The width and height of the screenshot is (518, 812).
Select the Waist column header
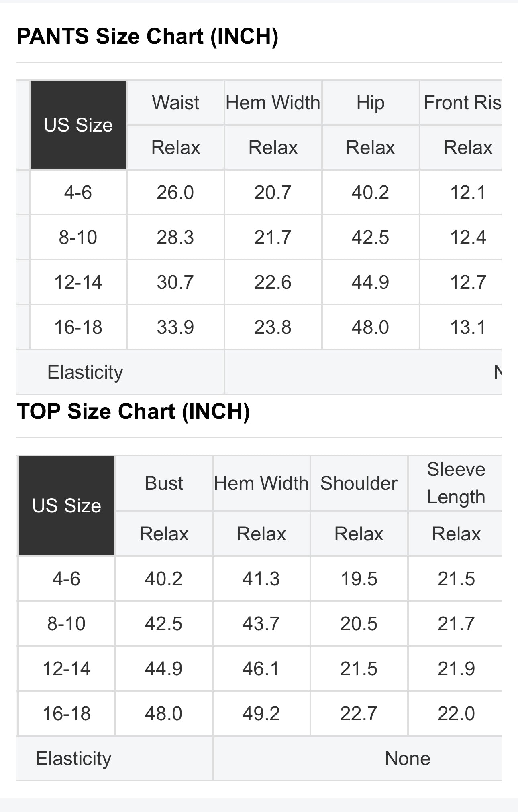pos(175,103)
